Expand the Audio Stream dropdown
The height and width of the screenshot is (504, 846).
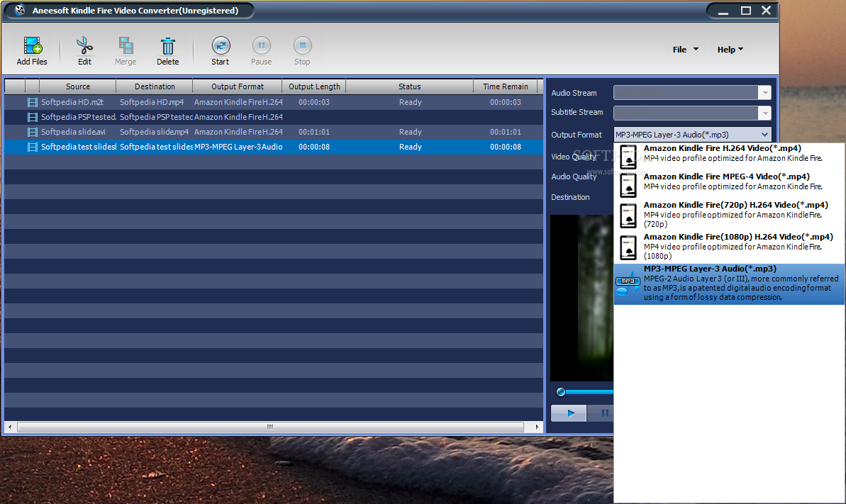tap(764, 93)
